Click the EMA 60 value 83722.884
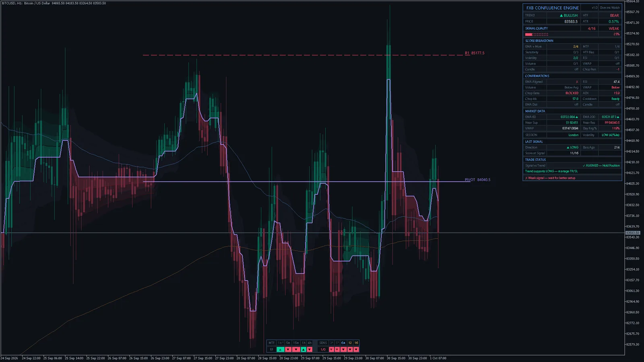The width and height of the screenshot is (644, 362). tap(569, 117)
